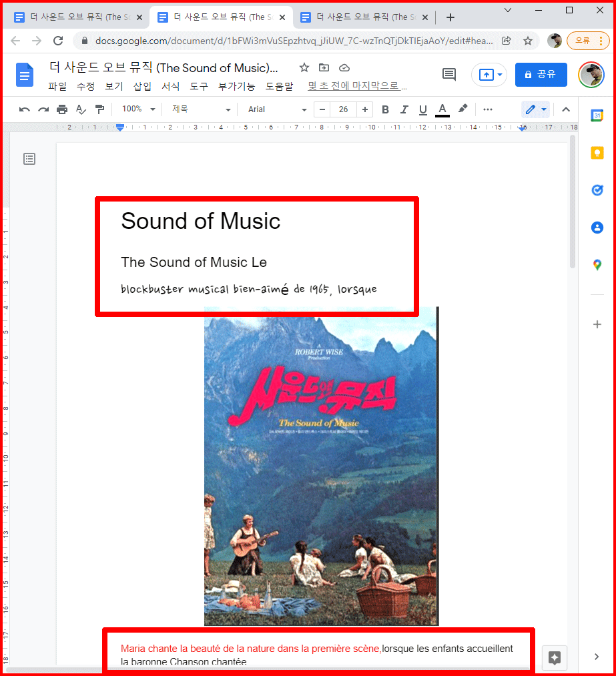Hide the side panel with chevron
This screenshot has width=616, height=676.
pos(597,657)
